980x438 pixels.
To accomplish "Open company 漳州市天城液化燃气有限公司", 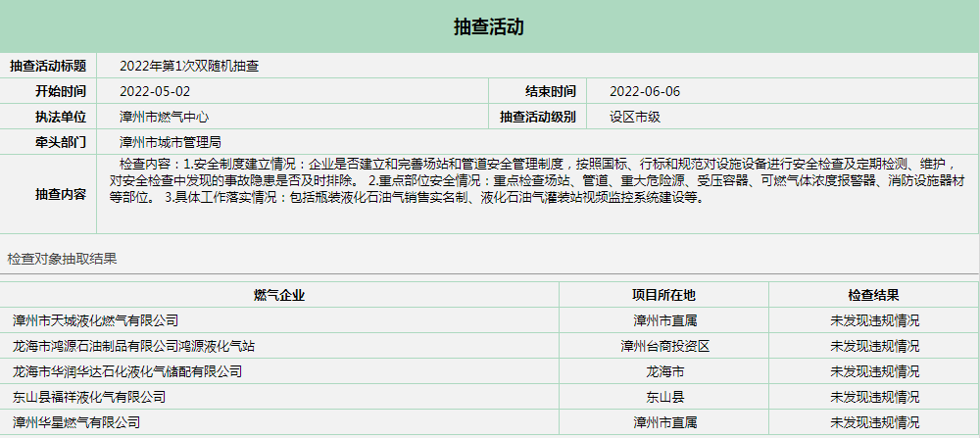I will pyautogui.click(x=95, y=320).
